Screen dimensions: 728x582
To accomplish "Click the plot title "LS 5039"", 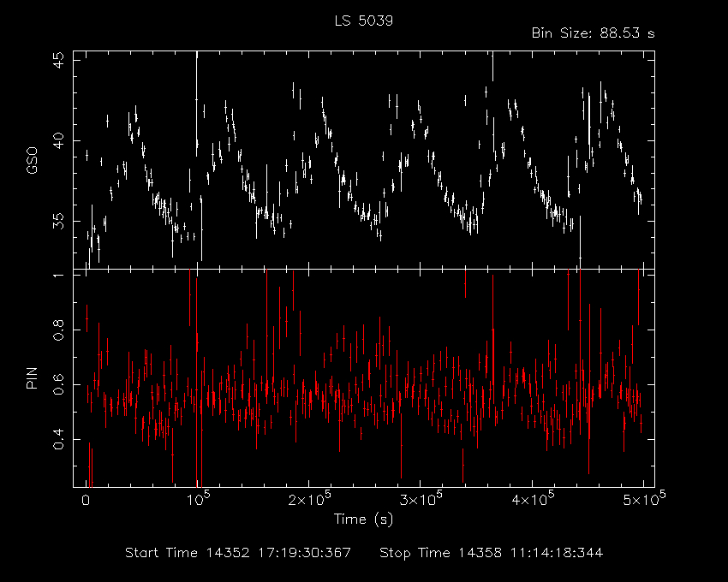I will pos(363,21).
